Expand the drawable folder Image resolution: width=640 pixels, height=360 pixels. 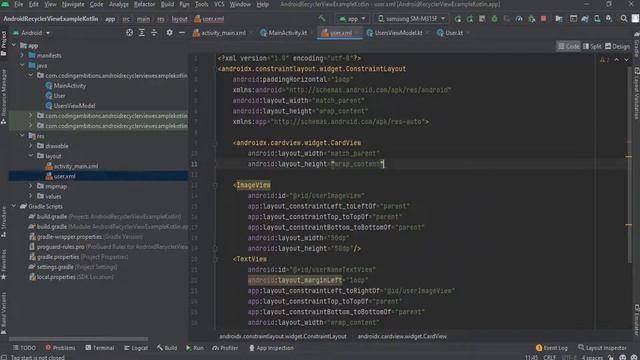[x=31, y=146]
